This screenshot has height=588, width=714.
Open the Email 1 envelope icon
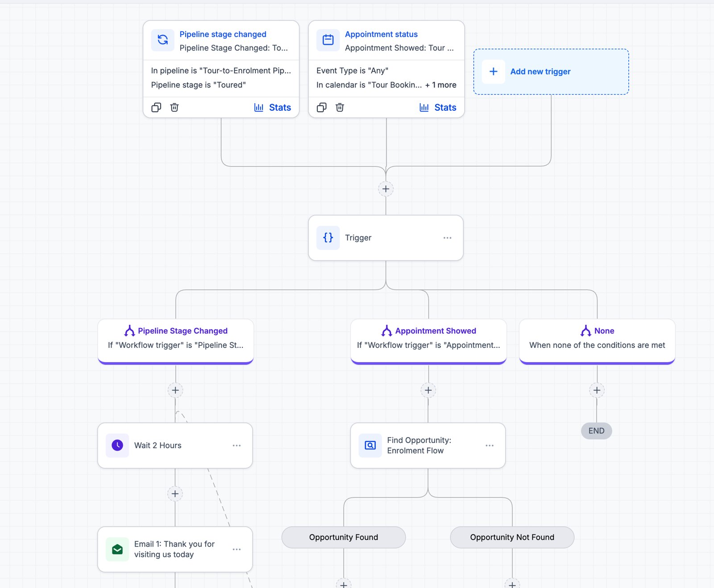[117, 549]
